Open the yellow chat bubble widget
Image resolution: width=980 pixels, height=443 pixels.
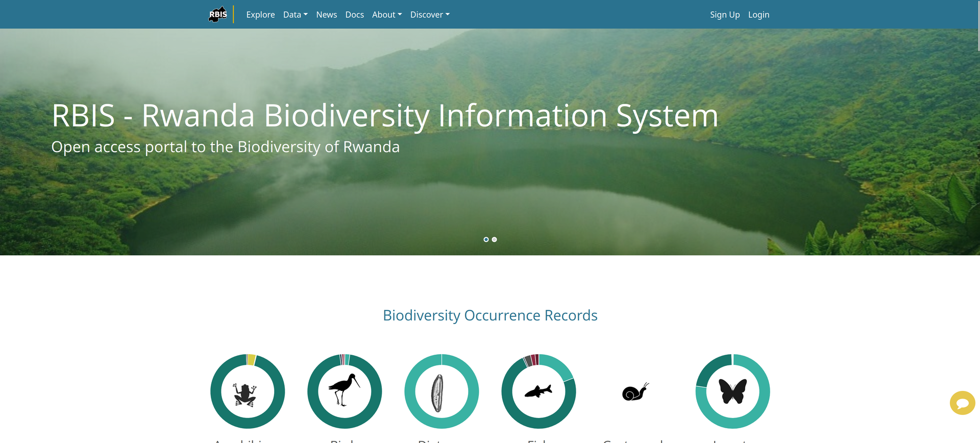pyautogui.click(x=963, y=403)
